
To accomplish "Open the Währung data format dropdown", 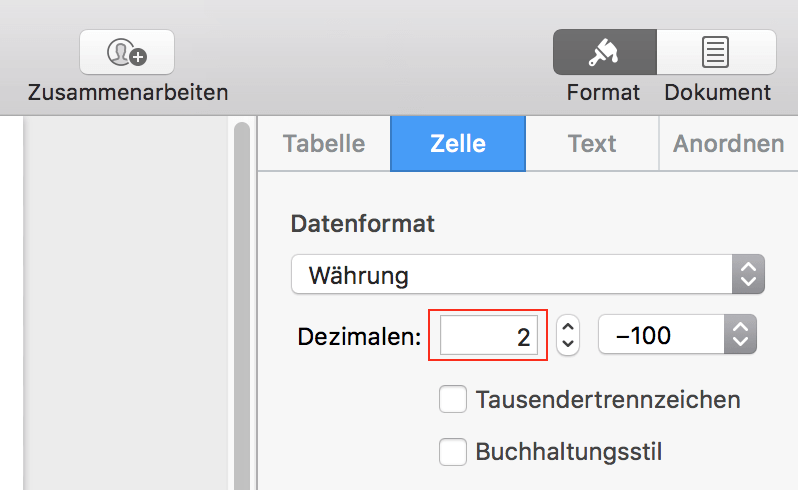I will [528, 274].
